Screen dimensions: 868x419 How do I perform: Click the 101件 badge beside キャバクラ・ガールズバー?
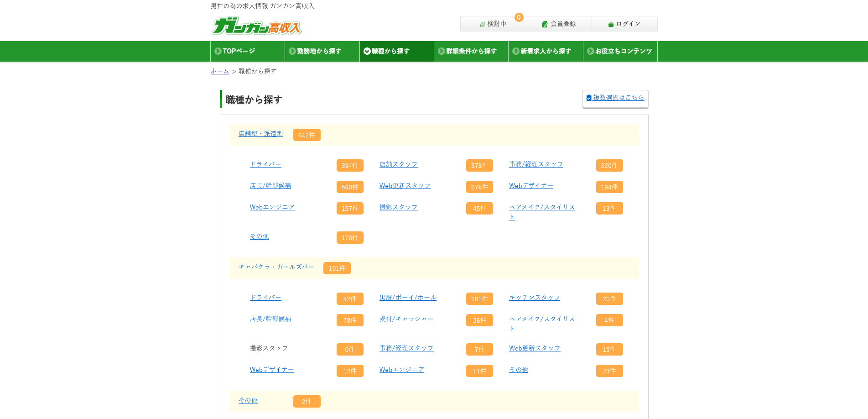pos(337,268)
